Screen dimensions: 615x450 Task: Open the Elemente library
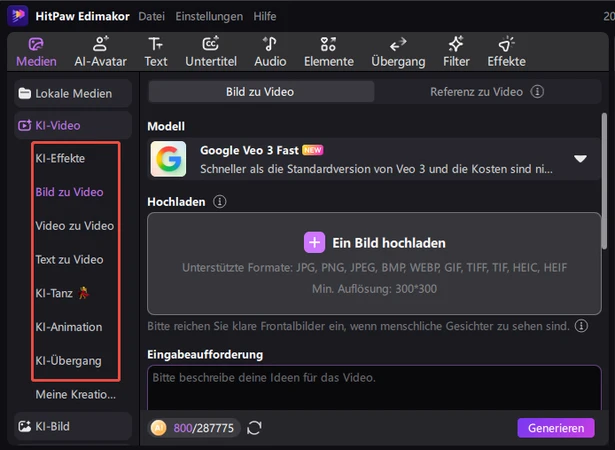[x=328, y=51]
